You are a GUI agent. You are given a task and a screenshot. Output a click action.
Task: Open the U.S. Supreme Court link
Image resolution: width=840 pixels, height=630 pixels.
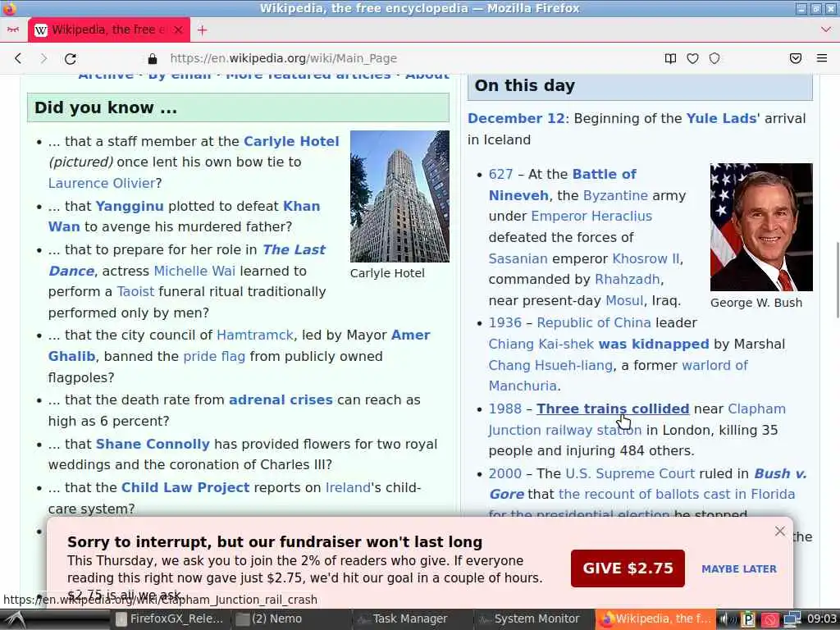[630, 474]
